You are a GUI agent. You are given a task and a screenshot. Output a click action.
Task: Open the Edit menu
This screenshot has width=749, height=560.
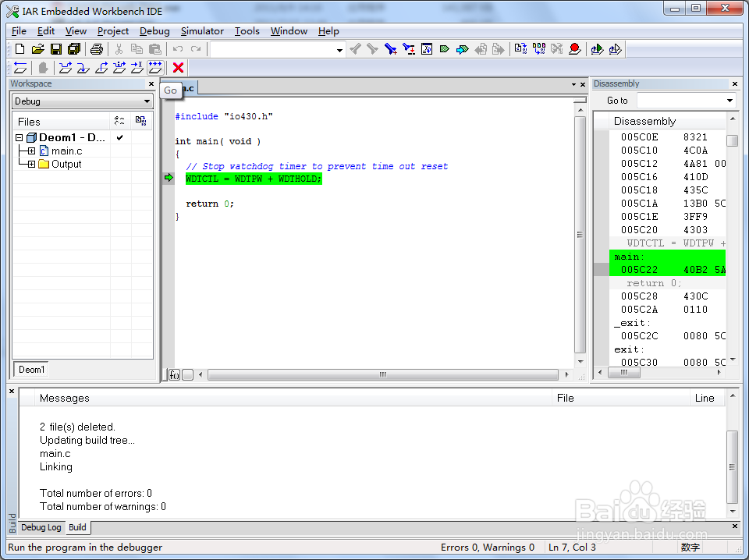(46, 31)
